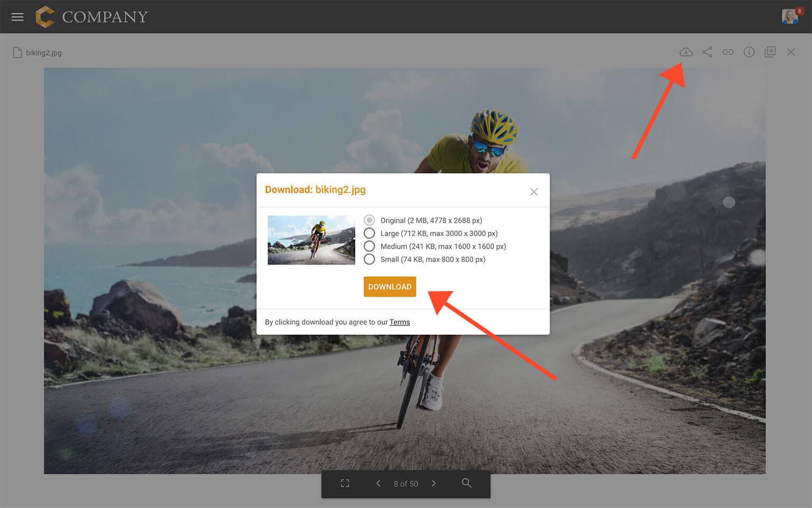The height and width of the screenshot is (508, 812).
Task: Open the user profile avatar
Action: coord(790,16)
